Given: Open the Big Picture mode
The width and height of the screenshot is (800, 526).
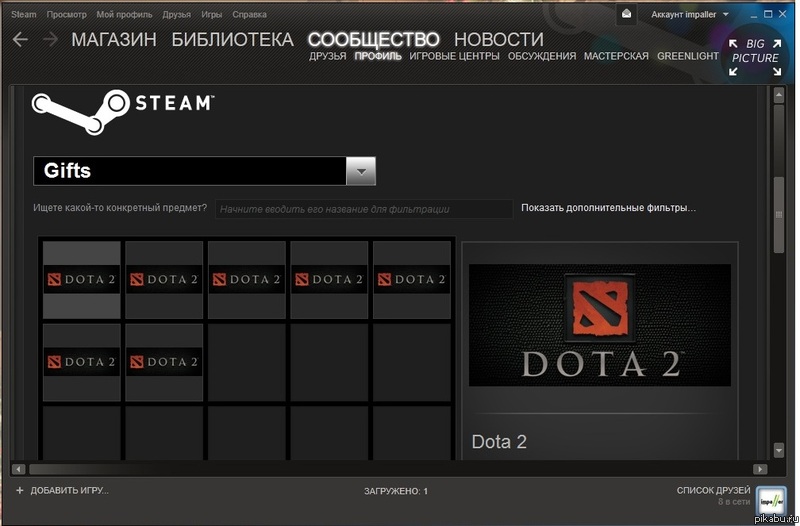Looking at the screenshot, I should 755,51.
